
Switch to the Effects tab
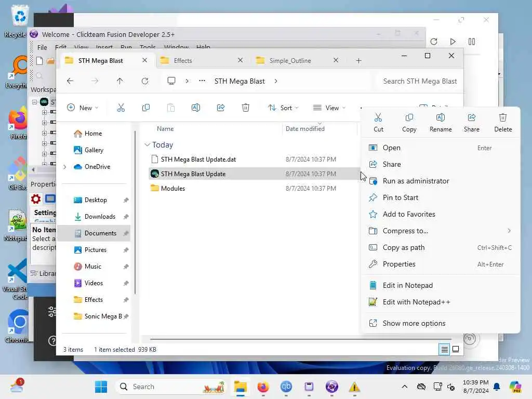(202, 61)
